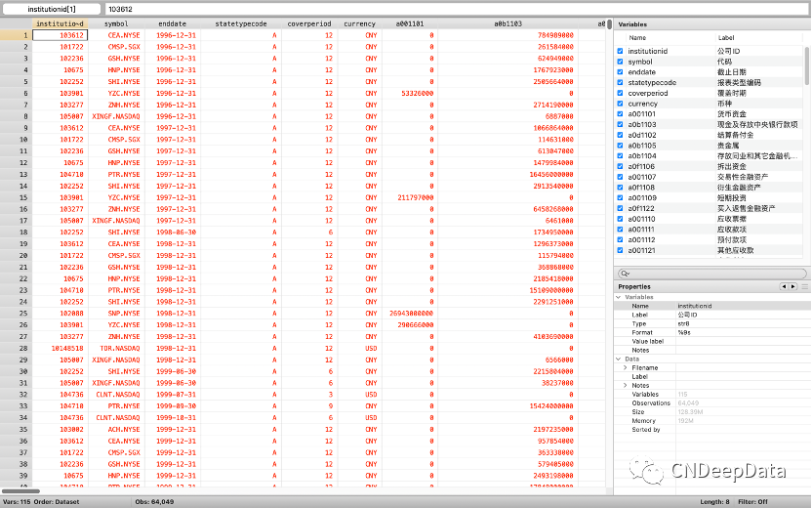
Task: Select the symbol column header
Action: (116, 23)
